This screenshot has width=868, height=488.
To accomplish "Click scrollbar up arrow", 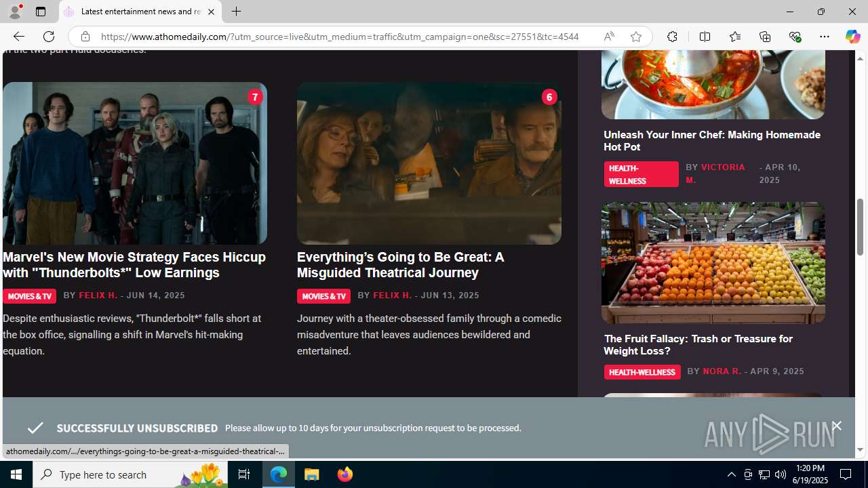I will pos(860,58).
